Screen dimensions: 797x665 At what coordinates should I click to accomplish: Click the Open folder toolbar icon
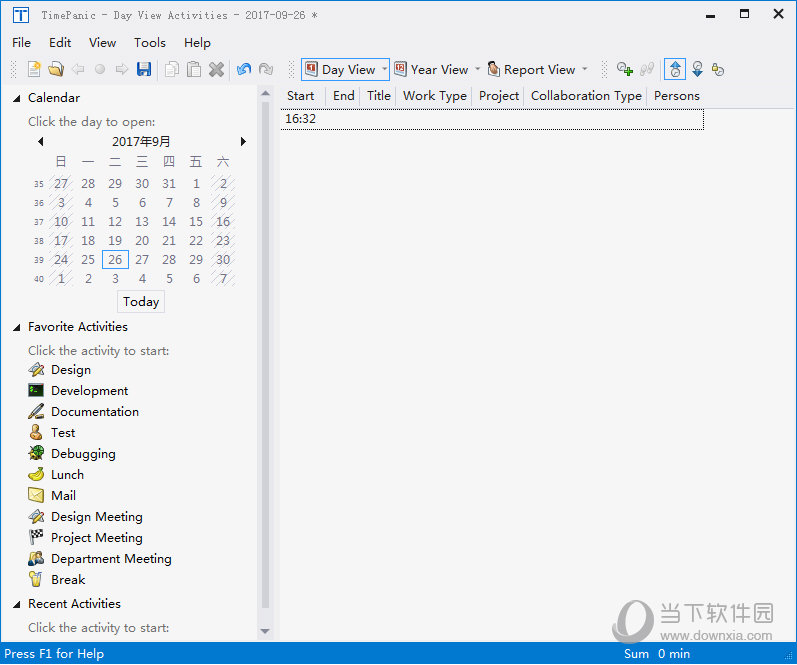[56, 69]
